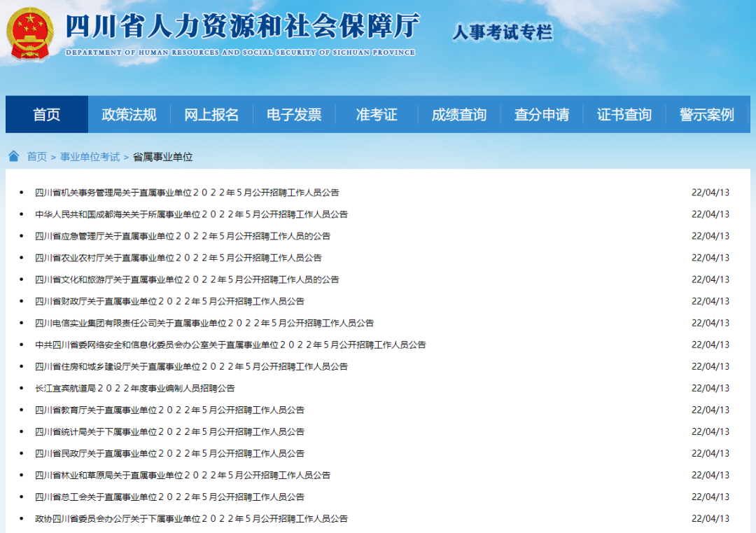Open the 四川省教育厅 recruitment announcement
Image resolution: width=756 pixels, height=533 pixels.
169,410
